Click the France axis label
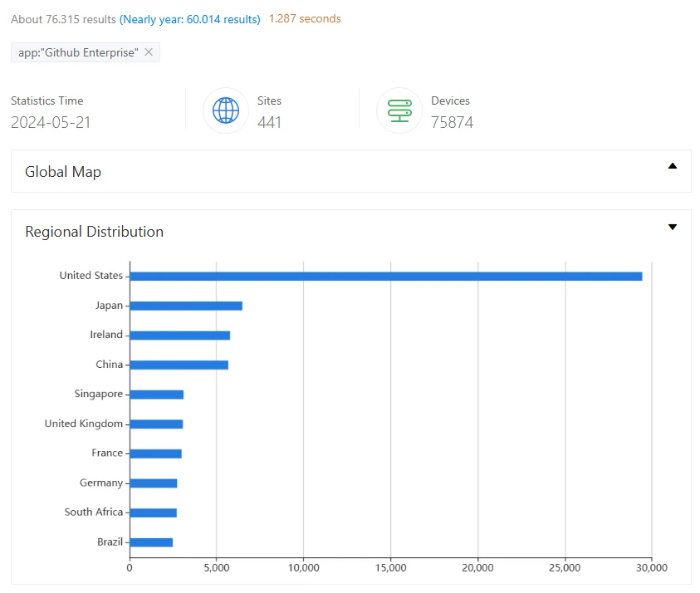 (x=107, y=453)
